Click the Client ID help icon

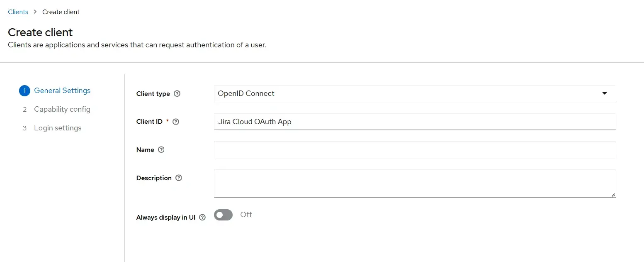(175, 122)
